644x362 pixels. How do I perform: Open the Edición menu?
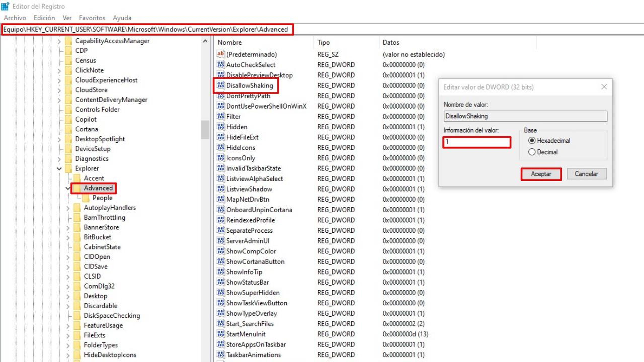coord(44,18)
